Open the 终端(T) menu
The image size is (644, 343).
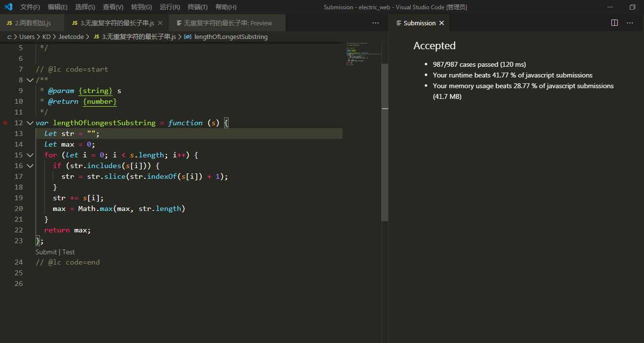pyautogui.click(x=197, y=7)
